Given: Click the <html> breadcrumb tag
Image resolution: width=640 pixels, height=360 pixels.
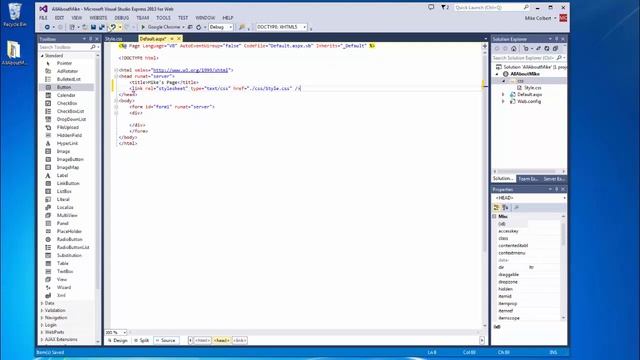Looking at the screenshot, I should (x=202, y=340).
